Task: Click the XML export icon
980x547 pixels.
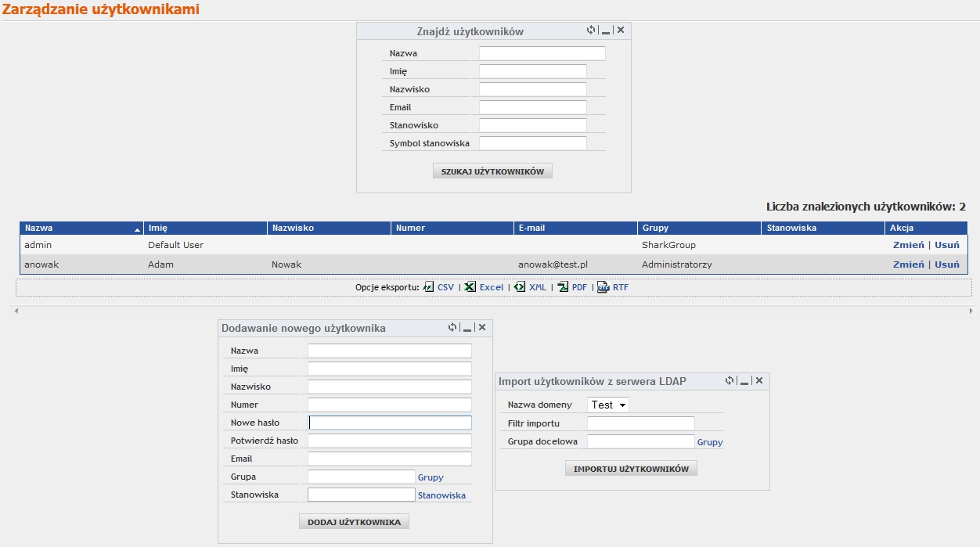Action: click(x=520, y=287)
